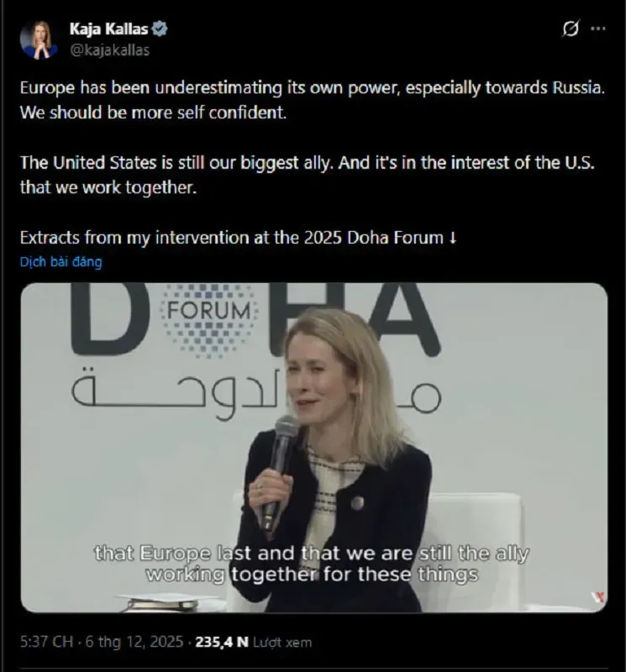626x672 pixels.
Task: Click the microphone shown in the video
Action: (x=281, y=458)
